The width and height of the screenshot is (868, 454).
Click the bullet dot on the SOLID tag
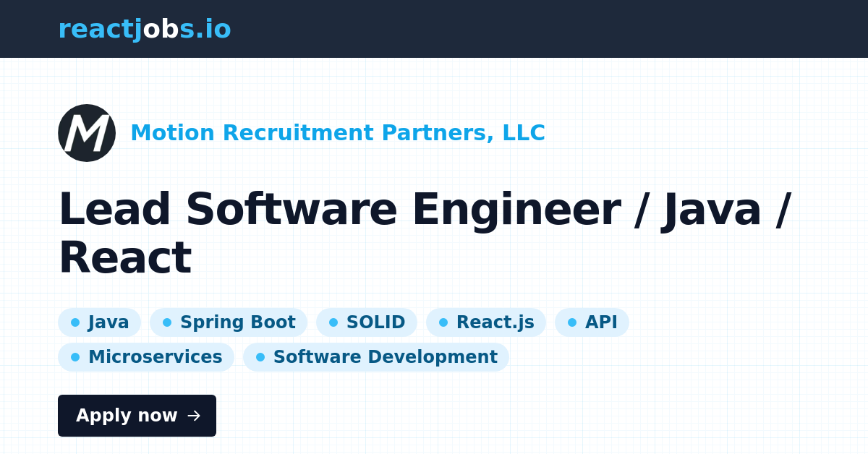333,322
